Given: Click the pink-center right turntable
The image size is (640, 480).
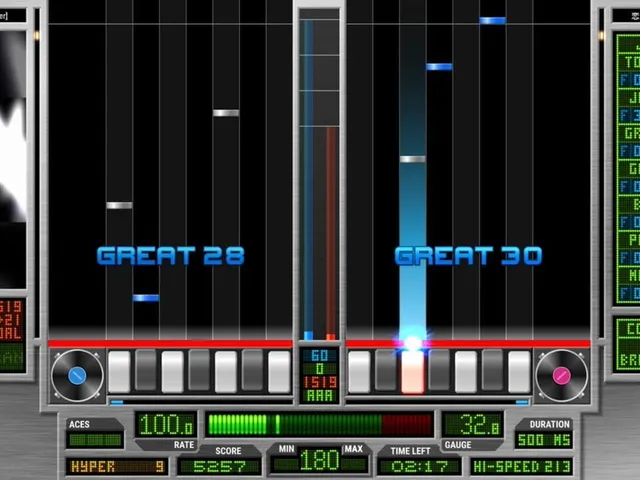Looking at the screenshot, I should 562,376.
